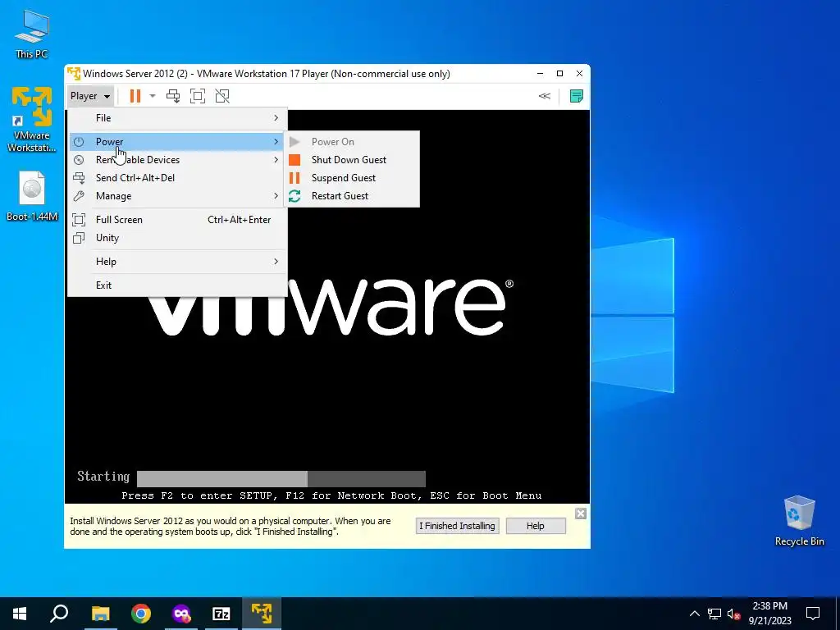The height and width of the screenshot is (630, 840).
Task: Expand the power options arrow beside pause icon
Action: click(x=153, y=96)
